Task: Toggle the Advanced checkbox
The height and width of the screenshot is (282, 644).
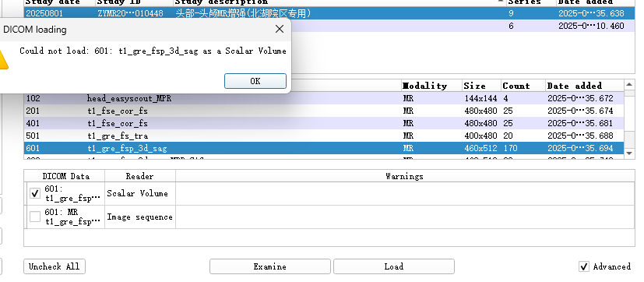Action: [583, 266]
